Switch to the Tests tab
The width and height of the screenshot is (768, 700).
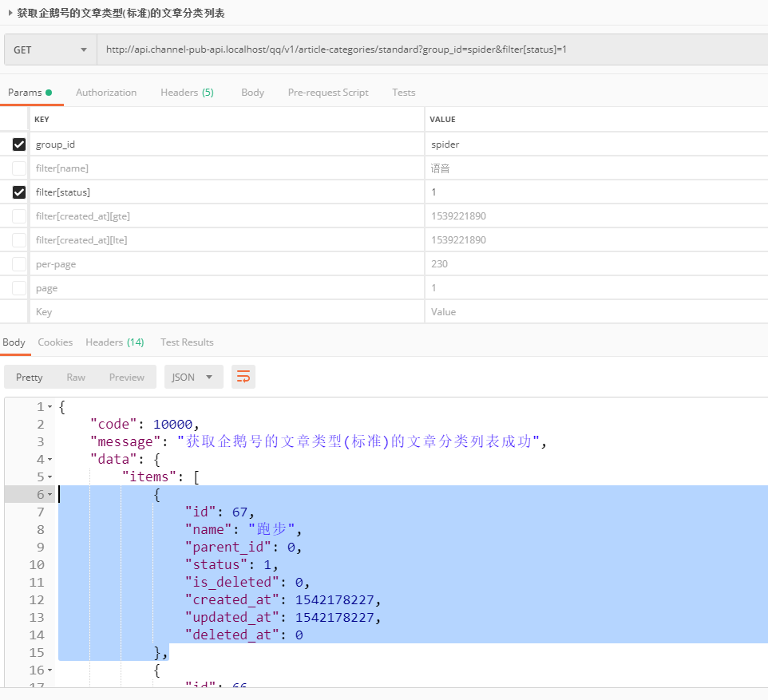click(x=403, y=93)
